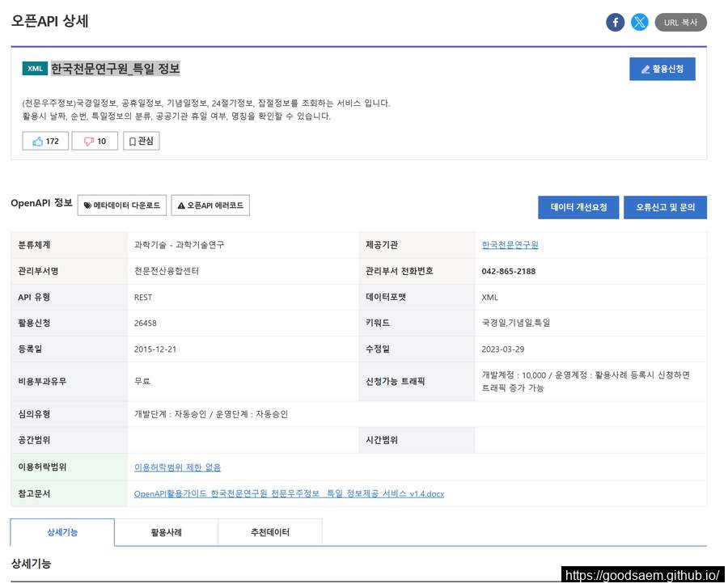Open 이용허락범위 제한 없음 link
728x588 pixels.
tap(177, 467)
